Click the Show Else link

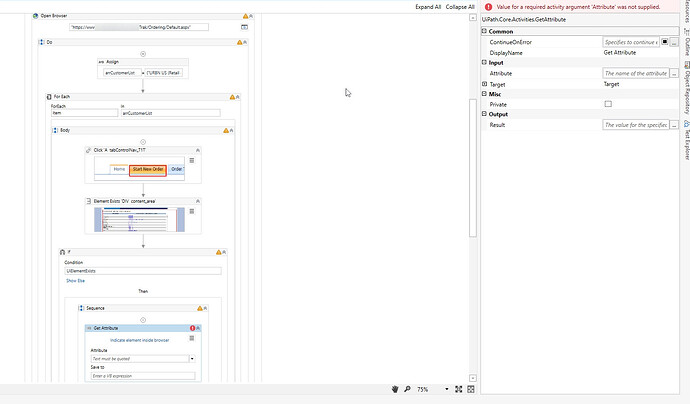pos(75,281)
